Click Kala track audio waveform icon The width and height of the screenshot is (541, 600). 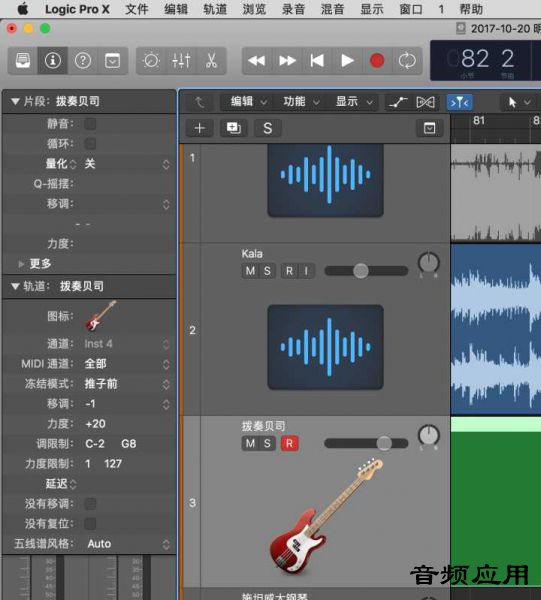coord(326,347)
